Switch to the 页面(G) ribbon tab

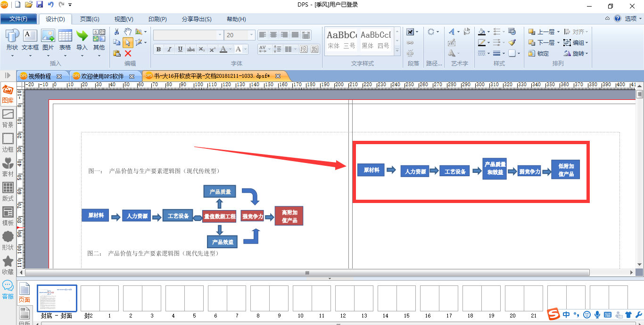pos(90,19)
